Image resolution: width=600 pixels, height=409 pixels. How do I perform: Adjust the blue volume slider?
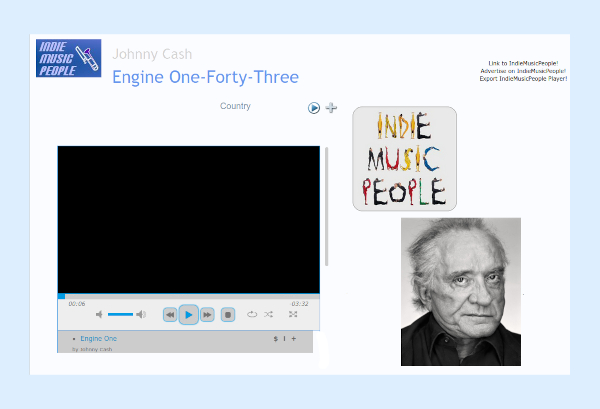point(121,314)
